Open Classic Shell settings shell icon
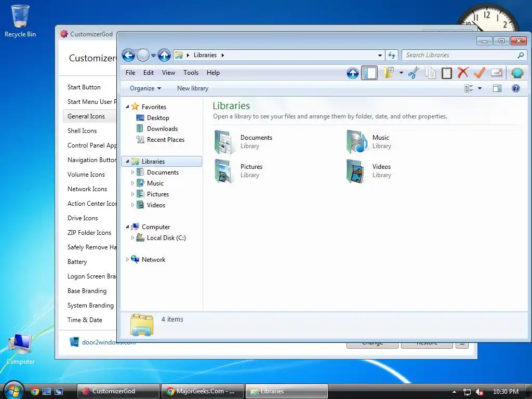The height and width of the screenshot is (399, 532). (517, 73)
